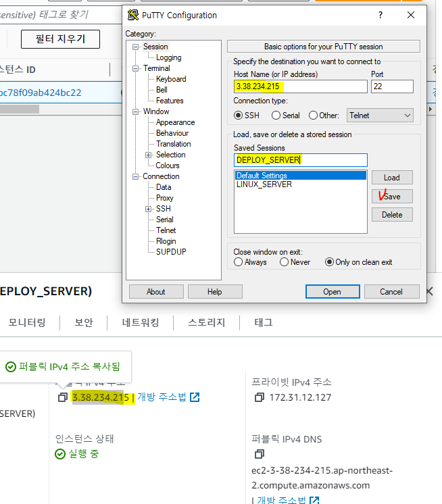Image resolution: width=442 pixels, height=504 pixels.
Task: Open 개방 주소법 link beside public IP
Action: [162, 397]
